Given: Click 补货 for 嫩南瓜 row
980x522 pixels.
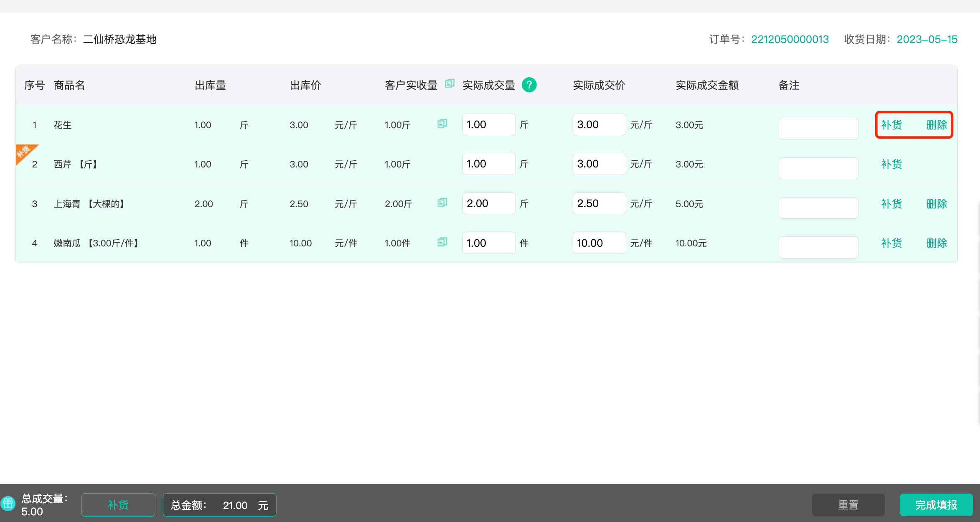Looking at the screenshot, I should 891,243.
